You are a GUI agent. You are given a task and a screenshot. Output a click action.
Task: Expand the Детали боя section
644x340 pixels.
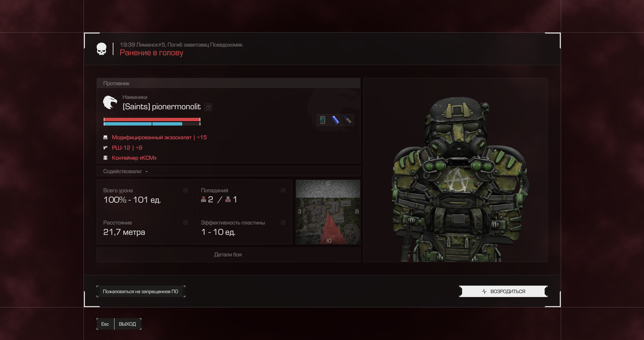click(228, 255)
